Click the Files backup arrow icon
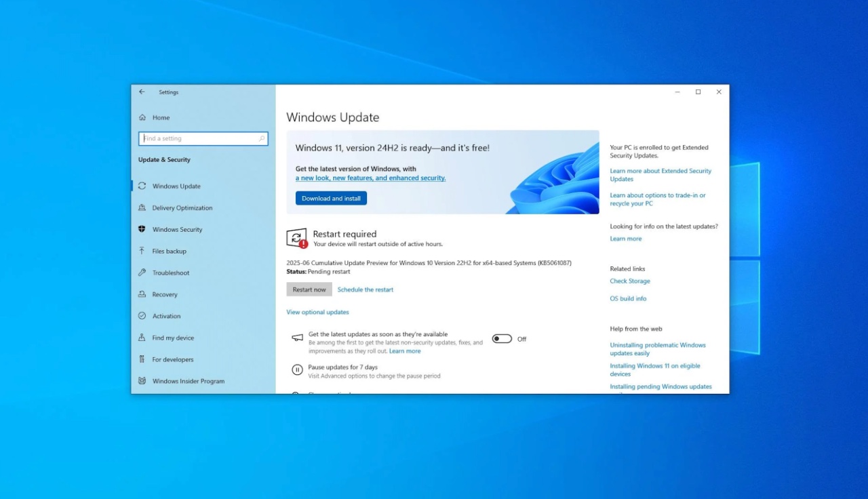The height and width of the screenshot is (499, 868). click(x=142, y=251)
